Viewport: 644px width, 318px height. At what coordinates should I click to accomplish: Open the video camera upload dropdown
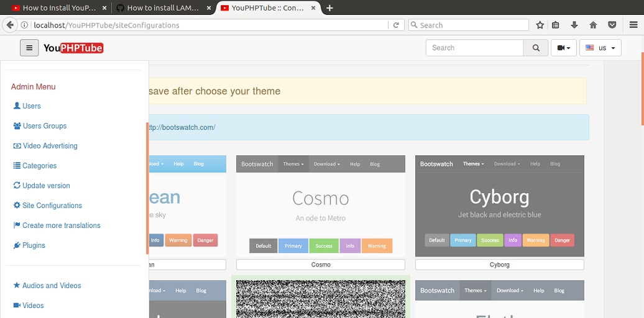(x=563, y=48)
